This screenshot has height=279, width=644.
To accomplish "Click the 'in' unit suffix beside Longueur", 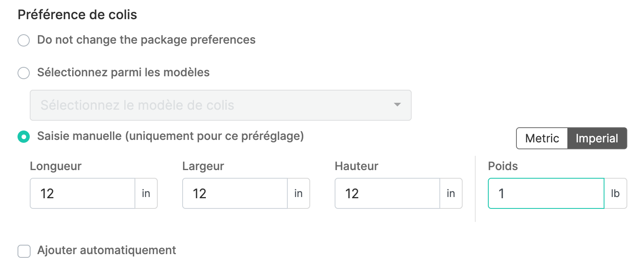I will (x=146, y=193).
